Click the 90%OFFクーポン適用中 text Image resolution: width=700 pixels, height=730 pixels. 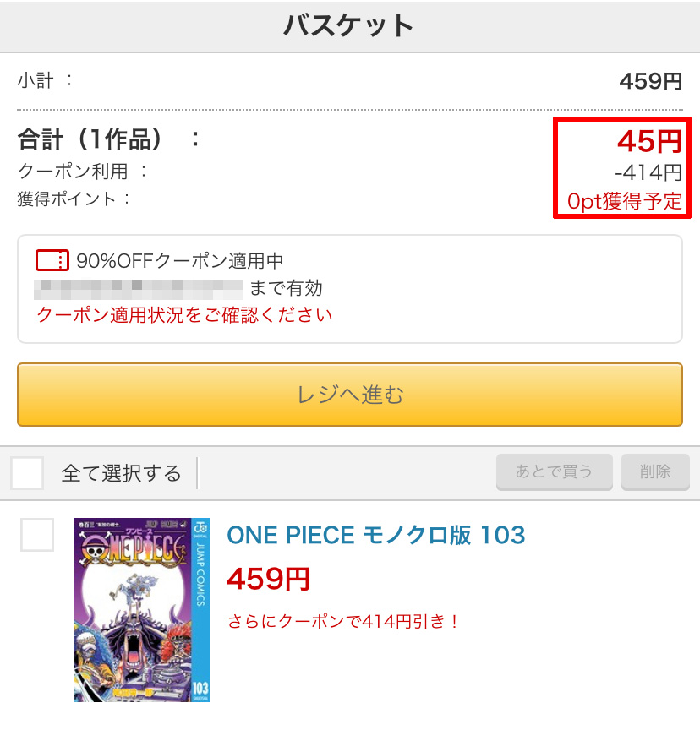click(180, 261)
